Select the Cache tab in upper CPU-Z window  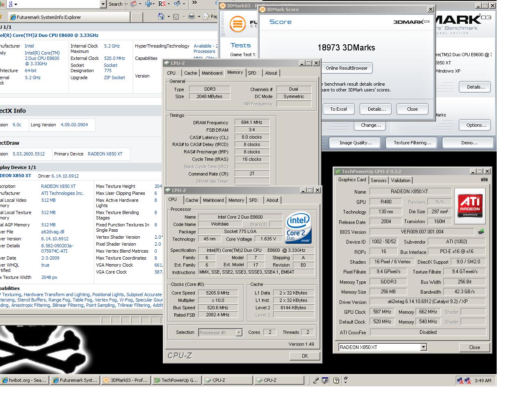pyautogui.click(x=190, y=73)
